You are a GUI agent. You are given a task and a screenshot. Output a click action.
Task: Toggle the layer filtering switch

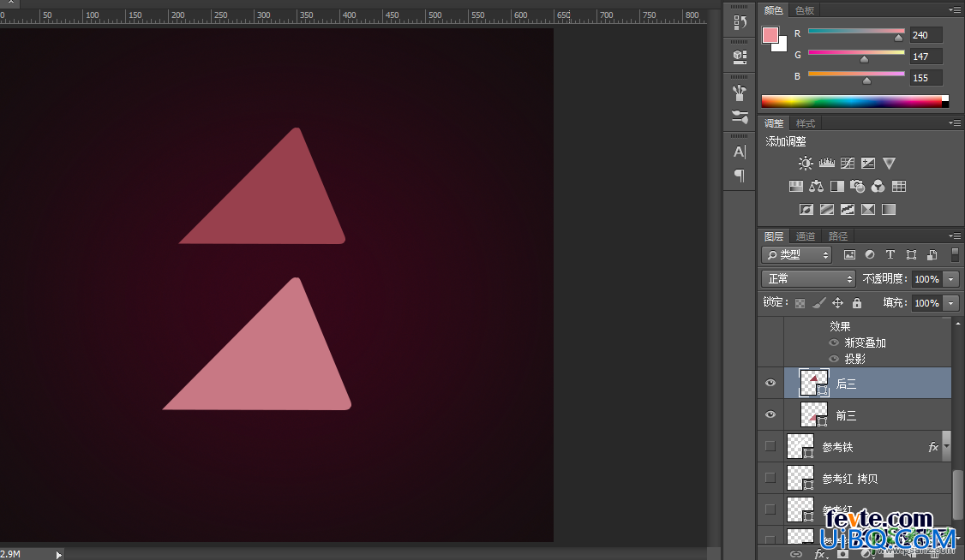tap(956, 254)
